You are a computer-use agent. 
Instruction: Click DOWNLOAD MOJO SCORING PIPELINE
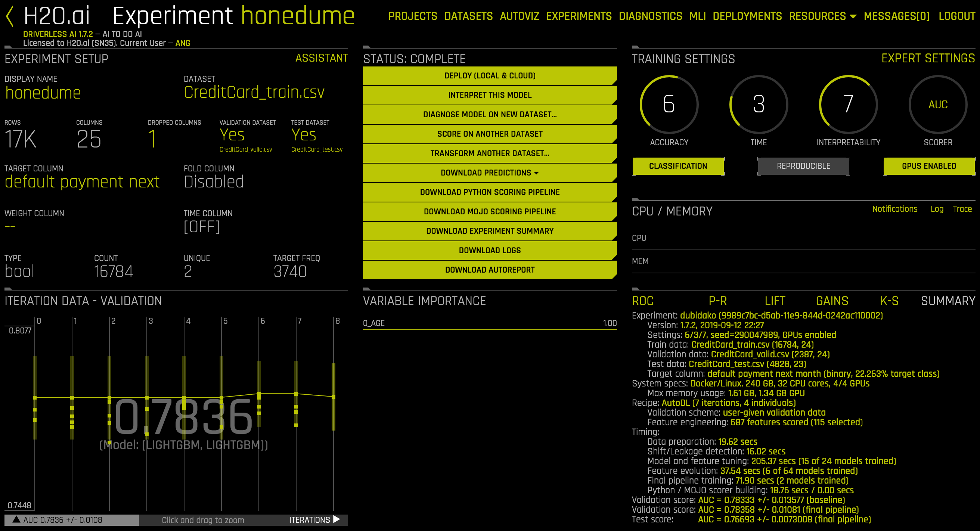490,211
